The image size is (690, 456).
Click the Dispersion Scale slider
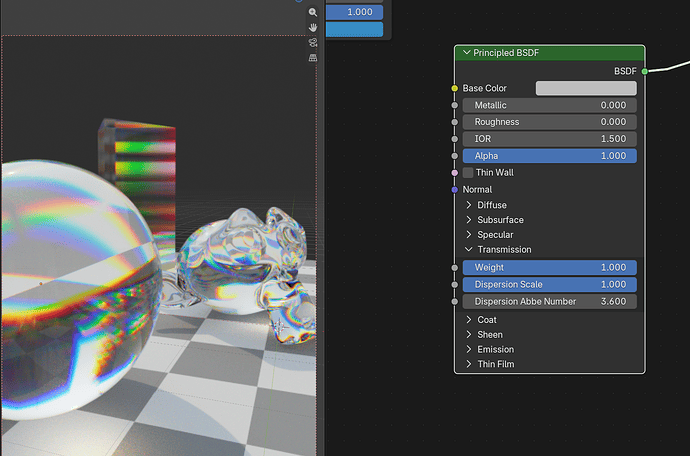point(550,284)
